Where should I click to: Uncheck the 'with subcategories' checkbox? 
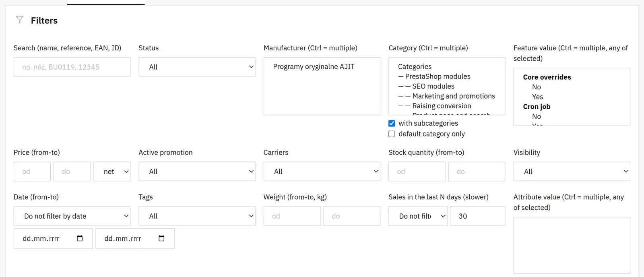[392, 123]
